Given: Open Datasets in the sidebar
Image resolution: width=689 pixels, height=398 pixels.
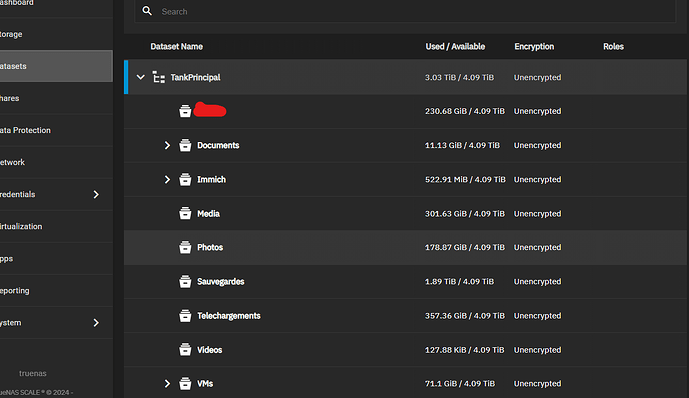Looking at the screenshot, I should pyautogui.click(x=56, y=66).
